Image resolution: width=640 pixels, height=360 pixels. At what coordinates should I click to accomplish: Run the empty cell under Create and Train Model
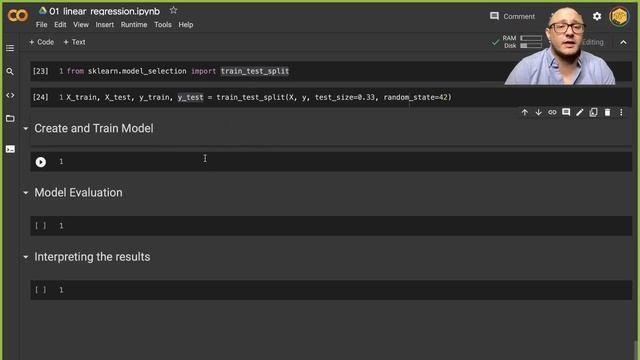(40, 162)
